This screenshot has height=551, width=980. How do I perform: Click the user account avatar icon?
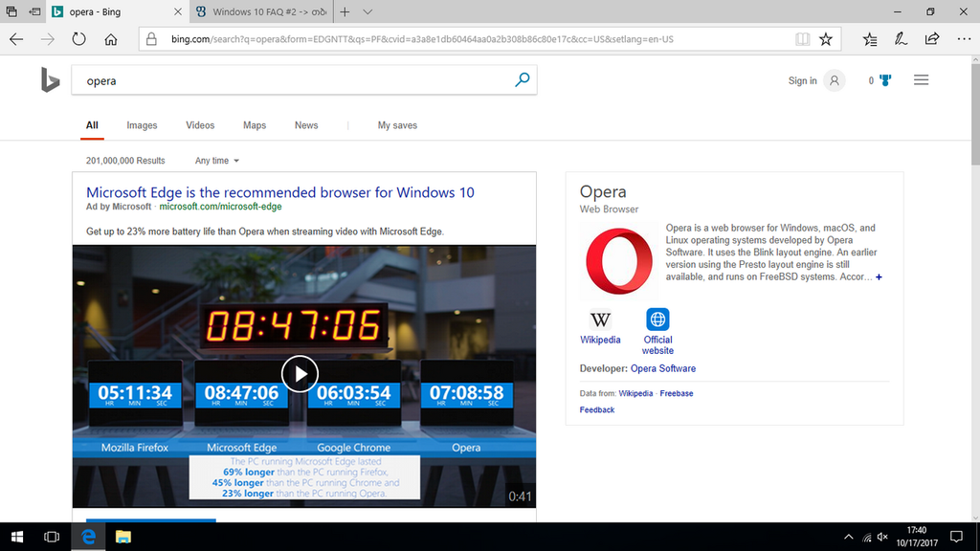click(834, 80)
